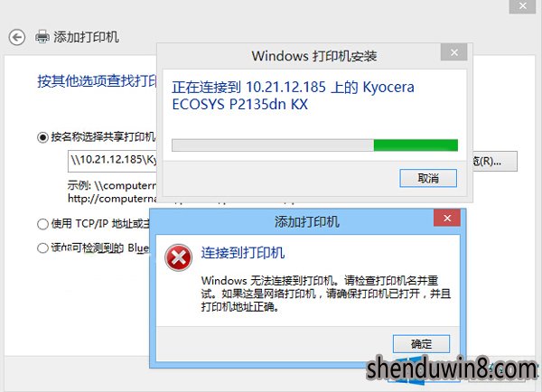Close the main Add Printer wizard window
This screenshot has height=392, width=542.
[x=523, y=6]
